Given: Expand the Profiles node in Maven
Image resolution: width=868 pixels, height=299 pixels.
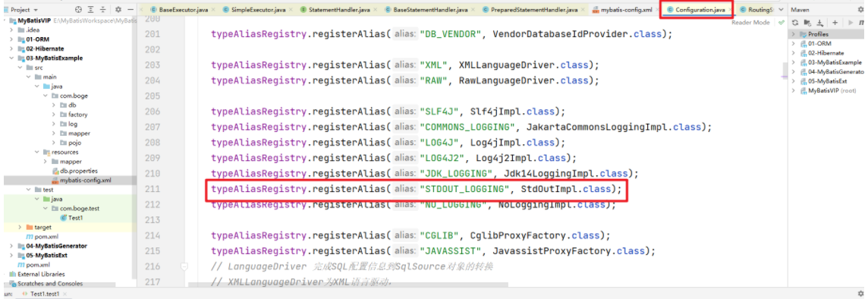Looking at the screenshot, I should click(x=794, y=34).
